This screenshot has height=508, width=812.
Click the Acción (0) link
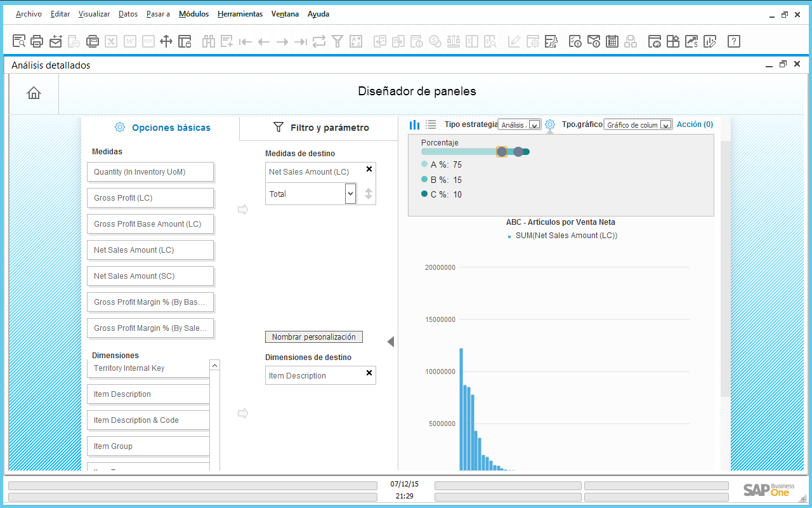click(695, 124)
